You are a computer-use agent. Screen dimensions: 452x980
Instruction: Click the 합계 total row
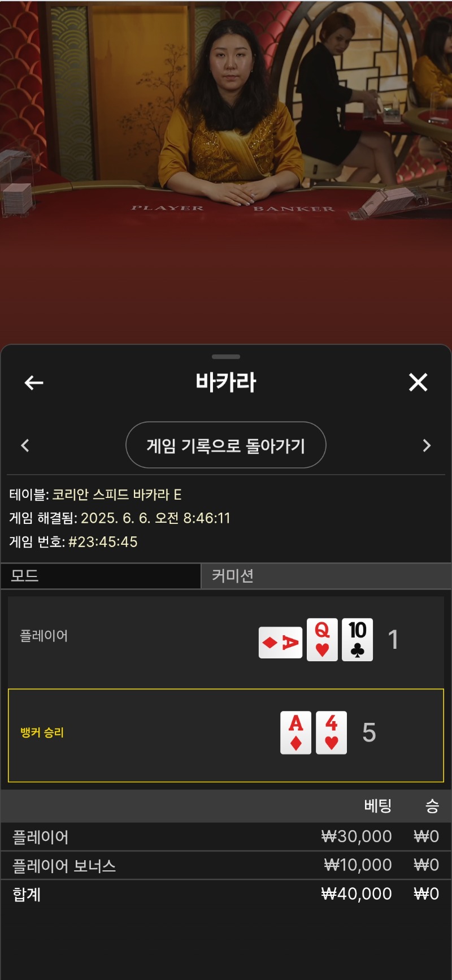pyautogui.click(x=226, y=894)
